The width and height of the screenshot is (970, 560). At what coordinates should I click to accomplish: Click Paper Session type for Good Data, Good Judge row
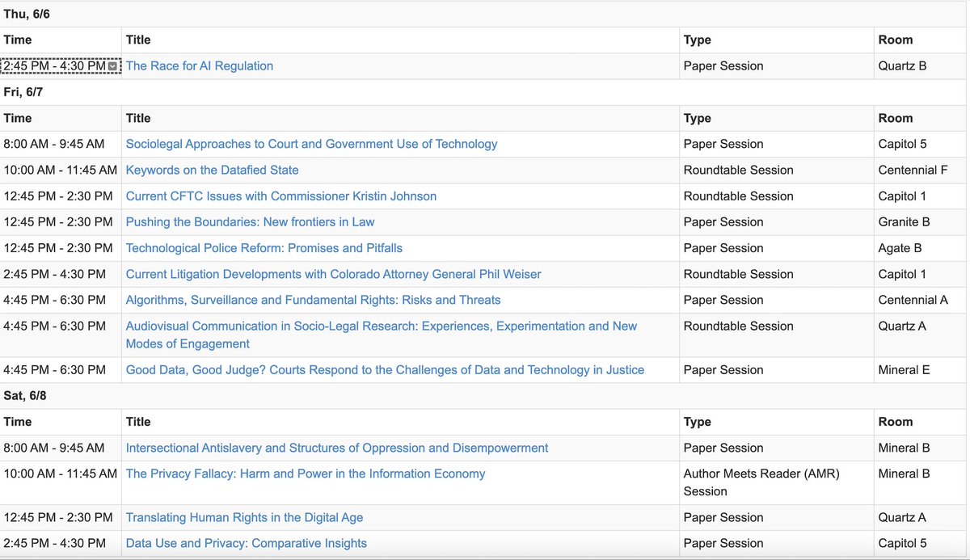tap(723, 369)
